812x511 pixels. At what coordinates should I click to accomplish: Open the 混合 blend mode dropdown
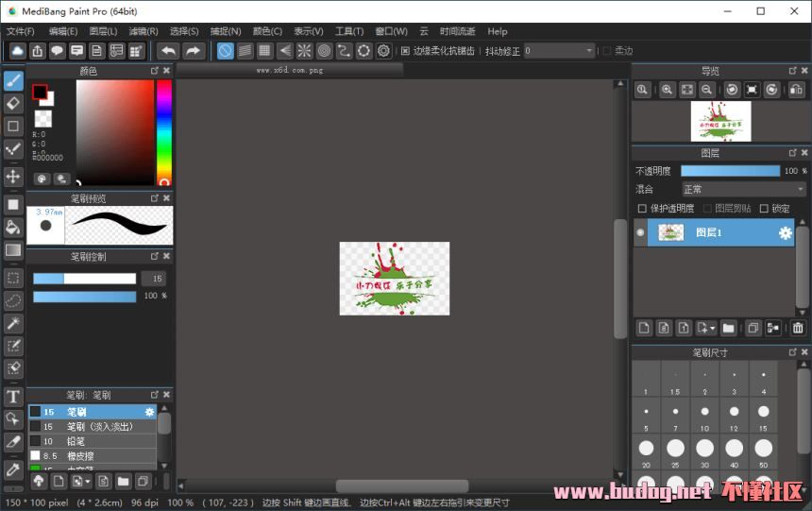[744, 189]
